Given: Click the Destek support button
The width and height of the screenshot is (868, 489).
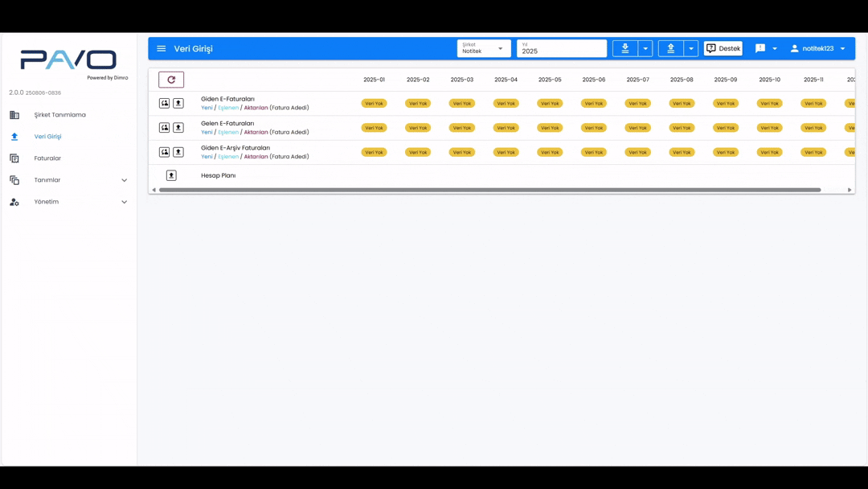Looking at the screenshot, I should [x=723, y=49].
